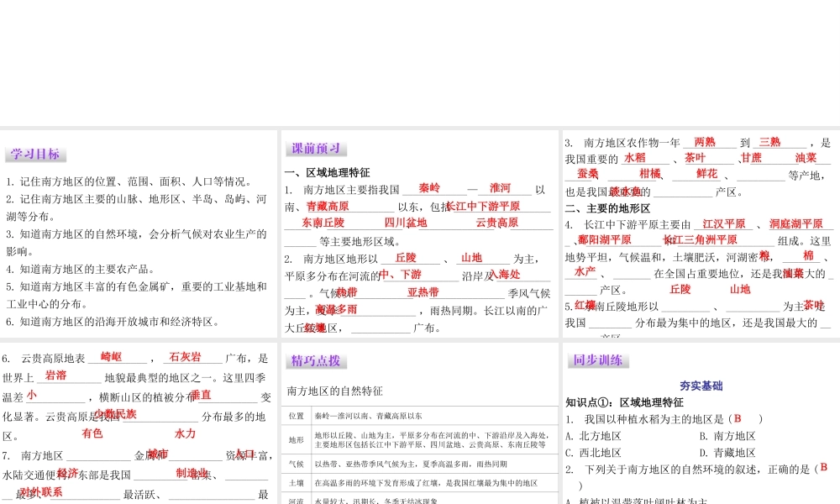Click the red answer 秦岭
The image size is (840, 504).
pos(429,188)
